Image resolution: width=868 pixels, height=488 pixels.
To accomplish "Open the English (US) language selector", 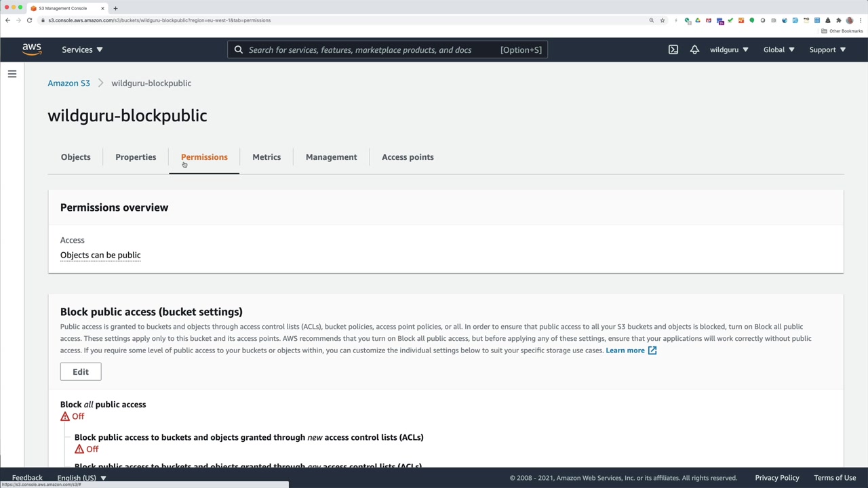I will point(81,478).
